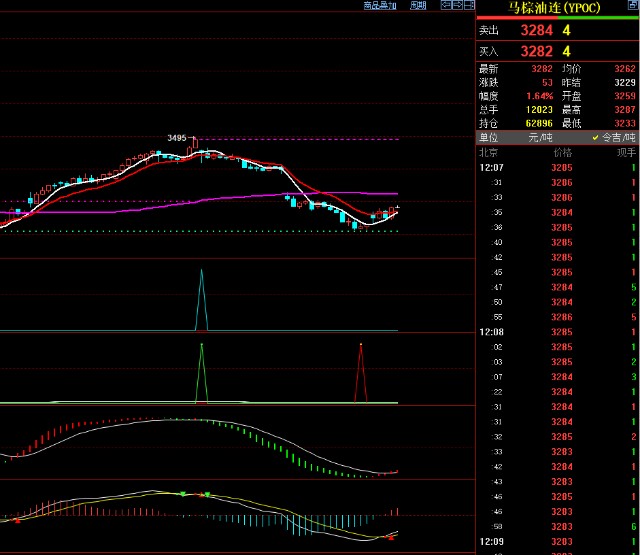Click the 单位 unit label

(489, 137)
